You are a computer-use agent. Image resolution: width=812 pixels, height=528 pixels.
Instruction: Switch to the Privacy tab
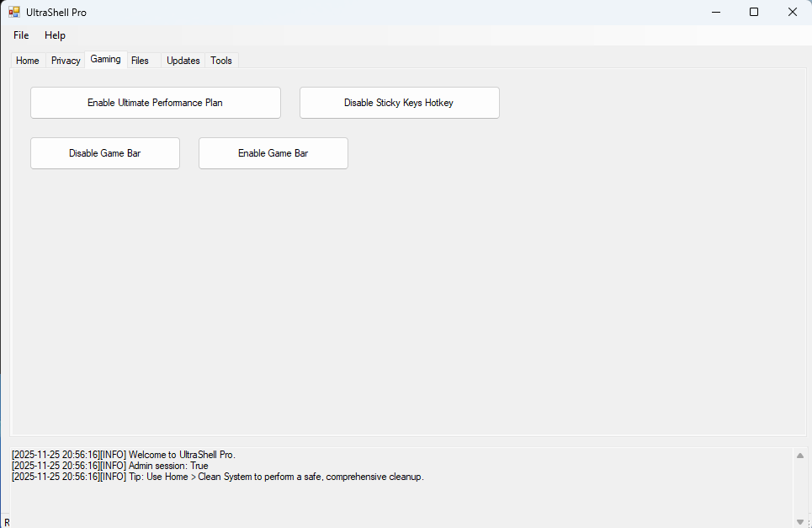coord(66,61)
